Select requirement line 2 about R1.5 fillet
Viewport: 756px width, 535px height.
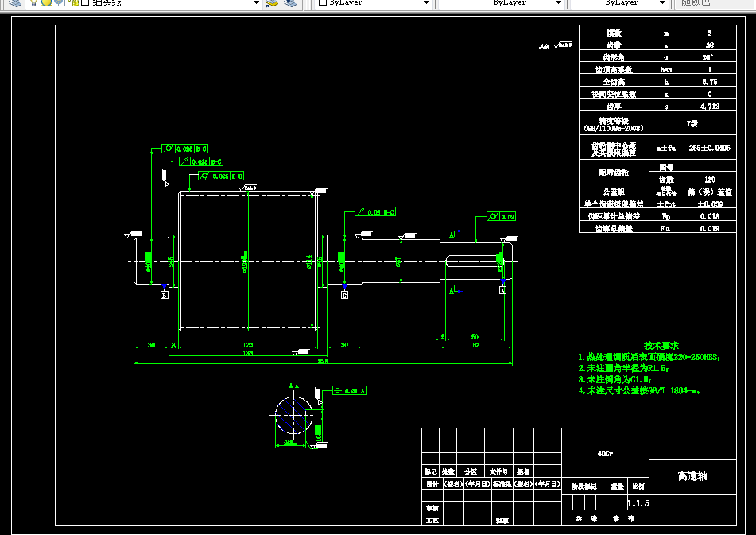click(x=623, y=368)
